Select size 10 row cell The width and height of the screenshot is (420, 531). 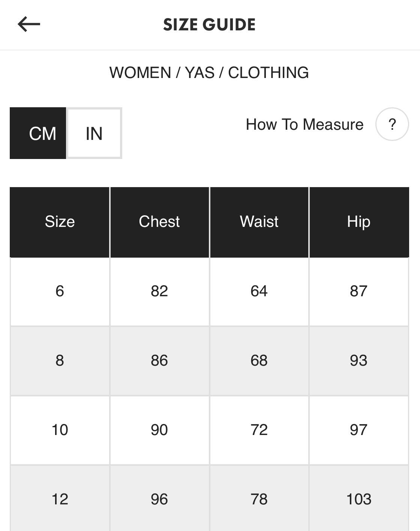pyautogui.click(x=60, y=430)
